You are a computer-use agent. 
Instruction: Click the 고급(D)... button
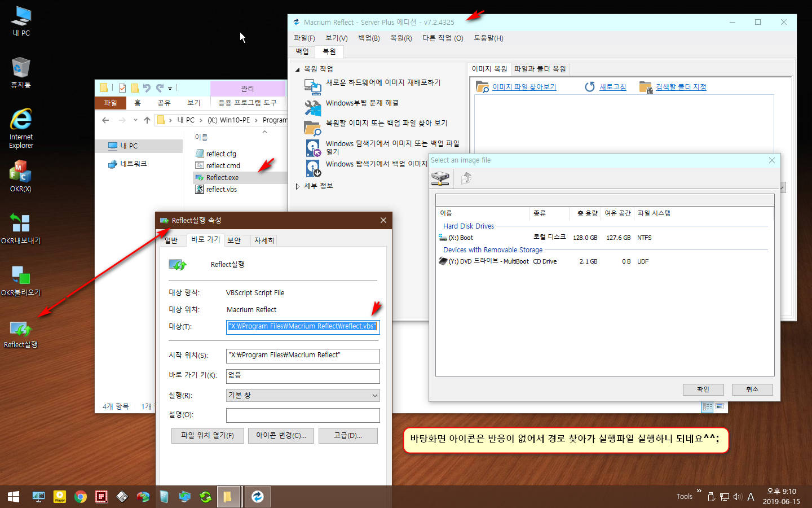click(x=348, y=436)
